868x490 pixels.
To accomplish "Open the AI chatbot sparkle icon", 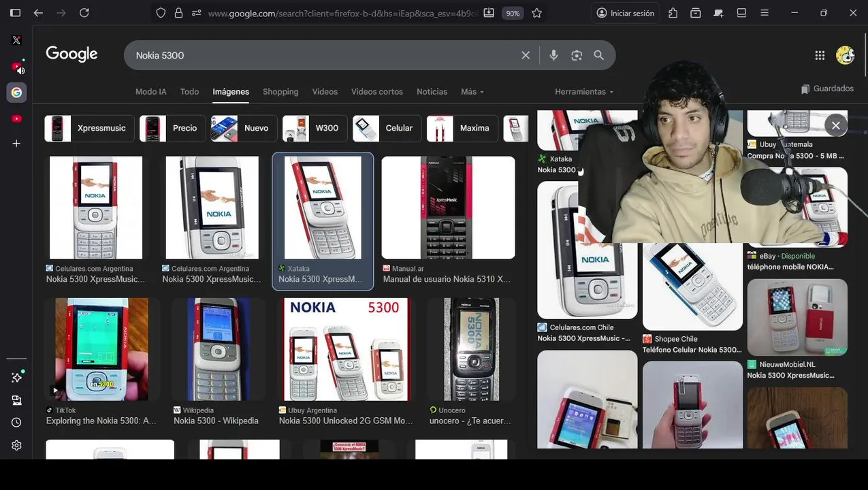I will tap(16, 377).
